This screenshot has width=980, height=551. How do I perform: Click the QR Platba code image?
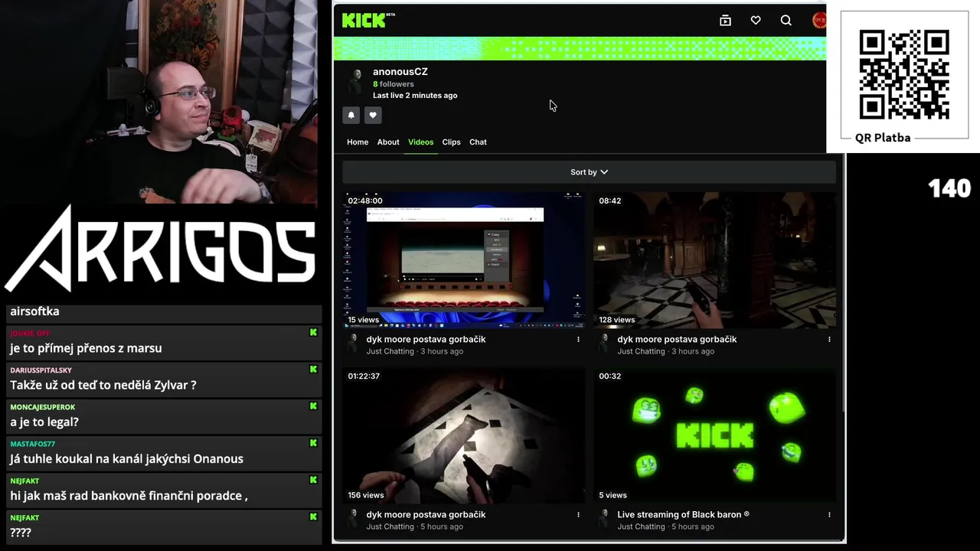(x=904, y=74)
